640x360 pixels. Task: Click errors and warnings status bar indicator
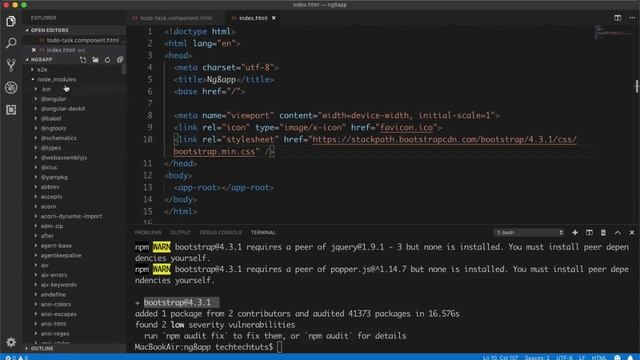[16, 358]
